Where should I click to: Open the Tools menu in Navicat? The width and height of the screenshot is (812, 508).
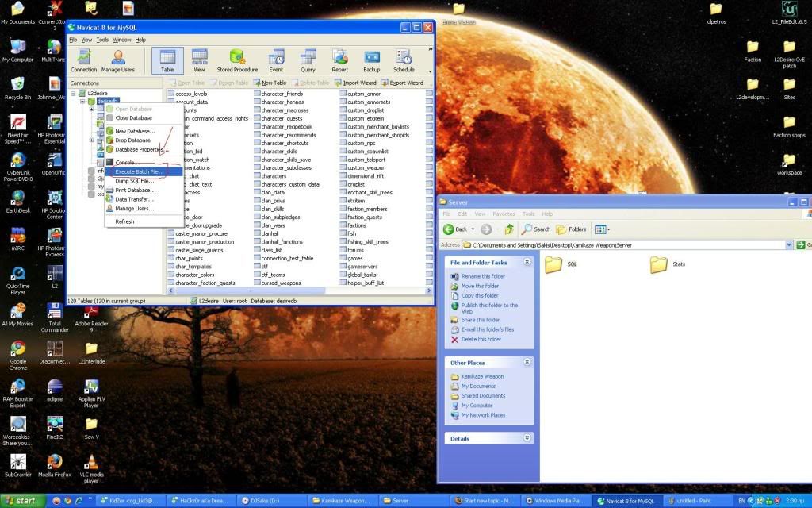[102, 40]
